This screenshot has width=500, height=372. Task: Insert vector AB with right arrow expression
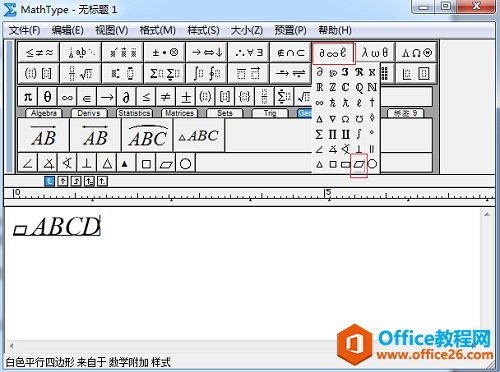tap(44, 135)
